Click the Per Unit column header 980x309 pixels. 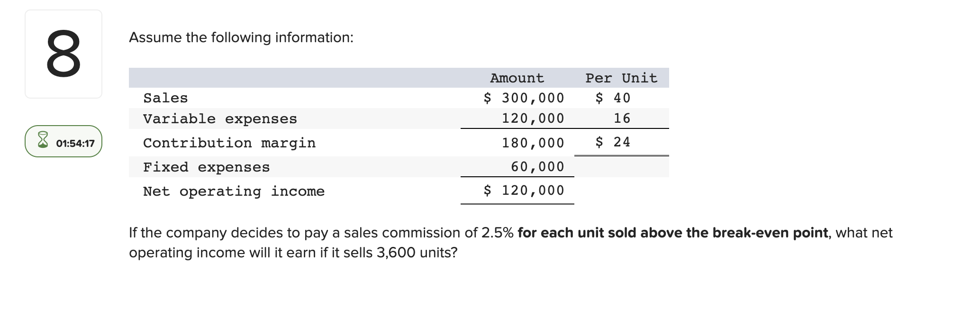coord(621,78)
